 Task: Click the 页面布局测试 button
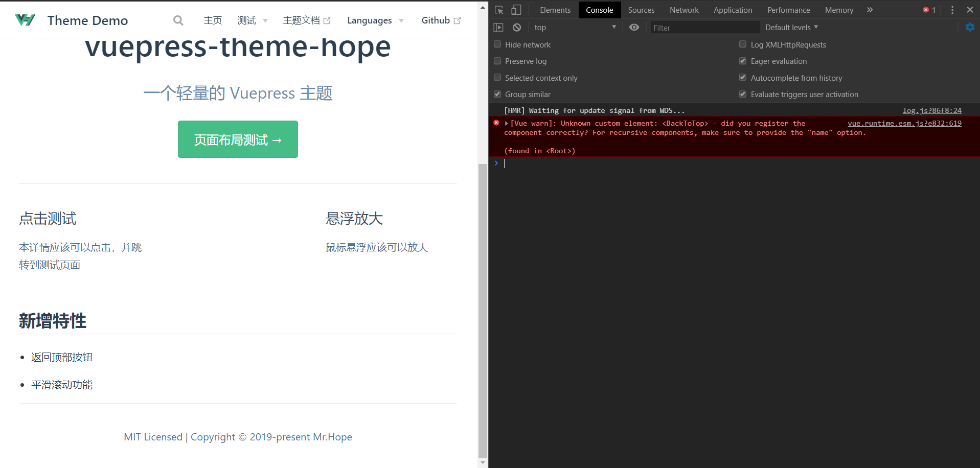click(237, 139)
